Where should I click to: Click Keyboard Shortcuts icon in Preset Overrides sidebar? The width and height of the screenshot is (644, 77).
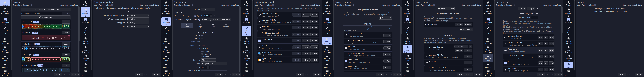click(x=327, y=71)
